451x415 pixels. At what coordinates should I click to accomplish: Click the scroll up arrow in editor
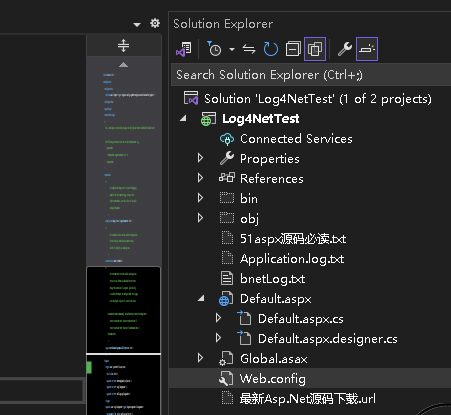coord(123,65)
